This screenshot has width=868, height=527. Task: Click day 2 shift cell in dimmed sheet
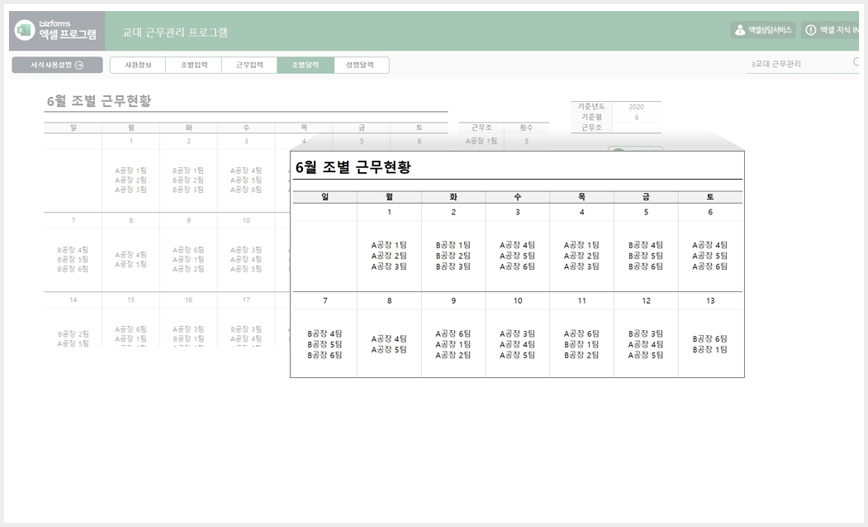coord(188,180)
